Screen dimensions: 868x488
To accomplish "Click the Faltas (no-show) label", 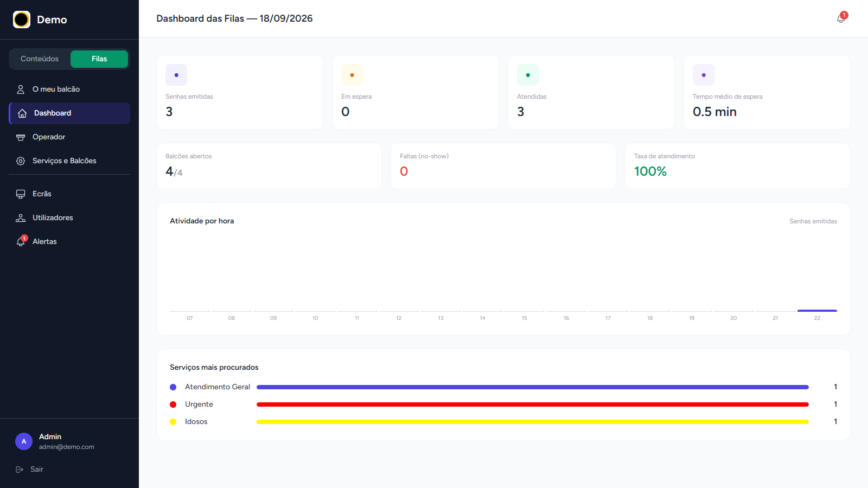I will pyautogui.click(x=424, y=156).
